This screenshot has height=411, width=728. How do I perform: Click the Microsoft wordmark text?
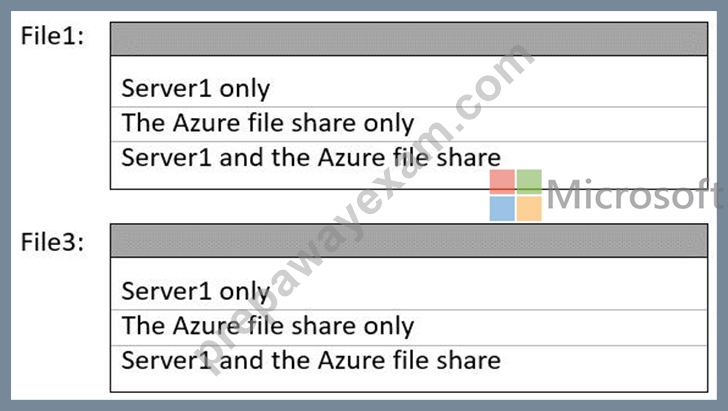click(635, 195)
